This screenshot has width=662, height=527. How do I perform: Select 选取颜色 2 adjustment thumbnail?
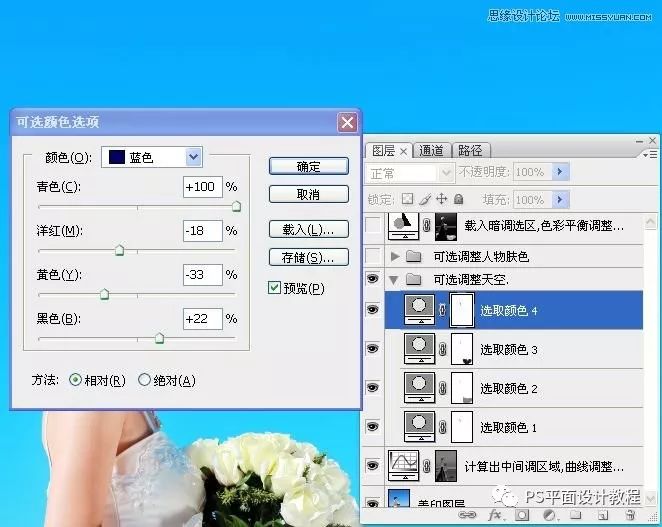[419, 388]
